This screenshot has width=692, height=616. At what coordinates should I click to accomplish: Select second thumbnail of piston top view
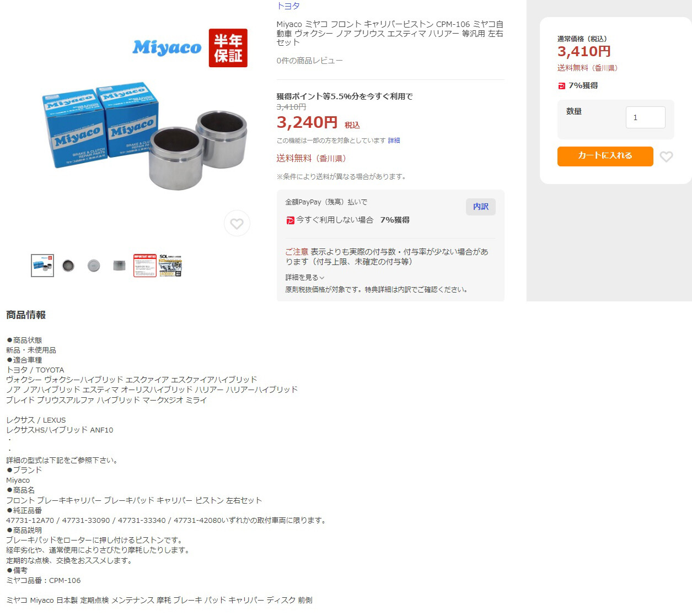point(68,266)
